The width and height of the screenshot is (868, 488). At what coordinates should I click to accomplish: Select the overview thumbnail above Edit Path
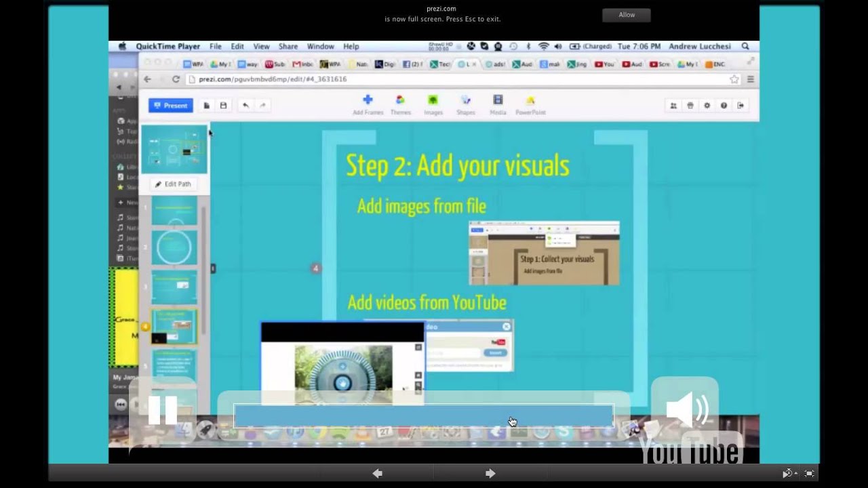pyautogui.click(x=174, y=150)
